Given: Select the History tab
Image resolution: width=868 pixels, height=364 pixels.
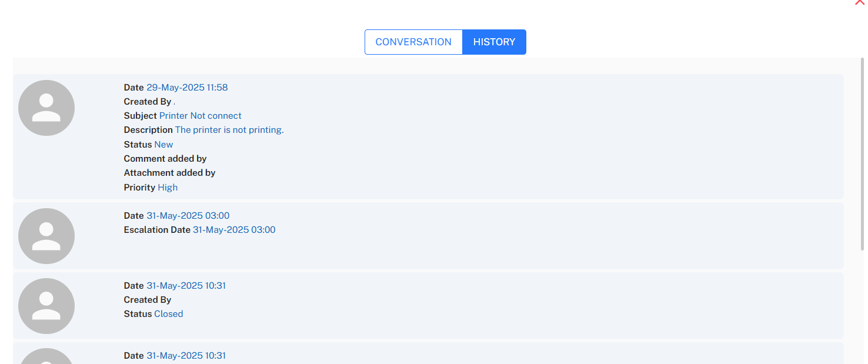Looking at the screenshot, I should (494, 42).
